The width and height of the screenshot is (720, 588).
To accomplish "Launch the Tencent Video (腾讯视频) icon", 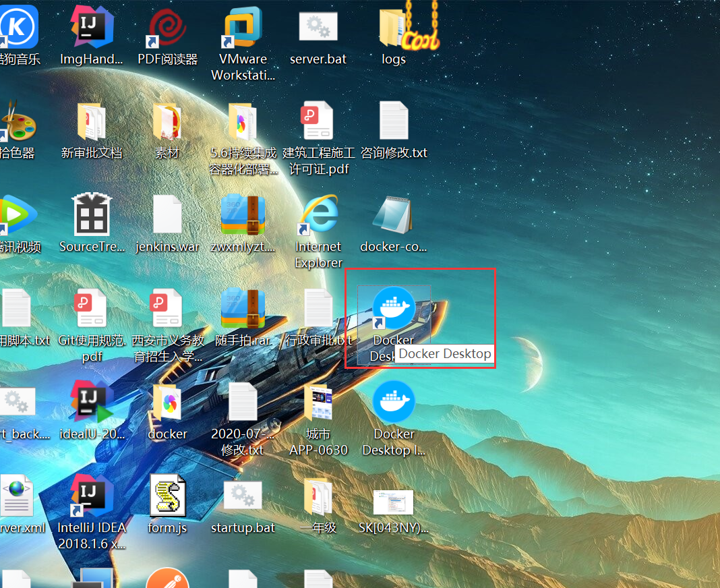I will [18, 215].
